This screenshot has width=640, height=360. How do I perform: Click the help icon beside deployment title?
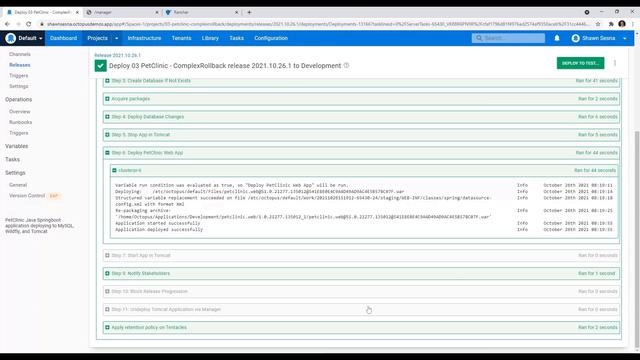click(x=346, y=65)
